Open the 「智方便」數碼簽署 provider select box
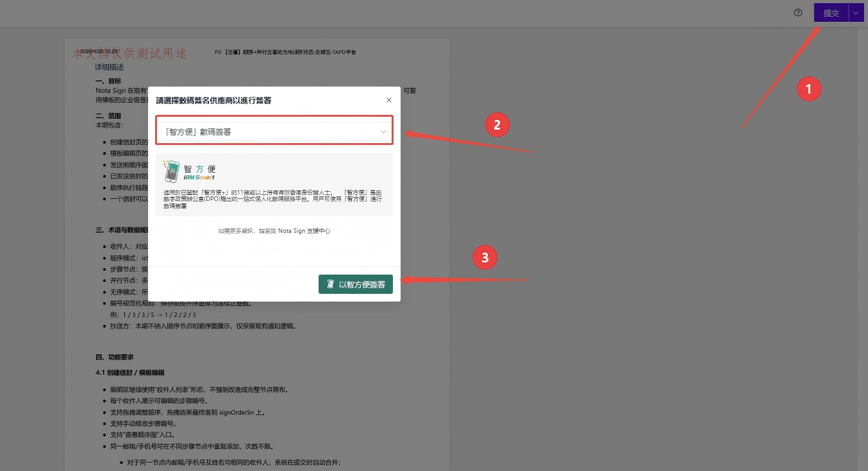The width and height of the screenshot is (868, 471). (x=274, y=132)
